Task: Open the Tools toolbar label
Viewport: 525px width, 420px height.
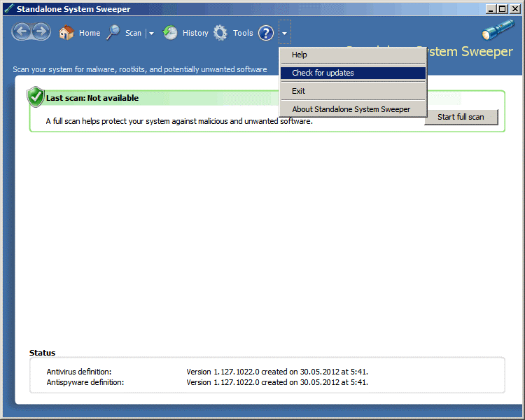Action: tap(243, 33)
